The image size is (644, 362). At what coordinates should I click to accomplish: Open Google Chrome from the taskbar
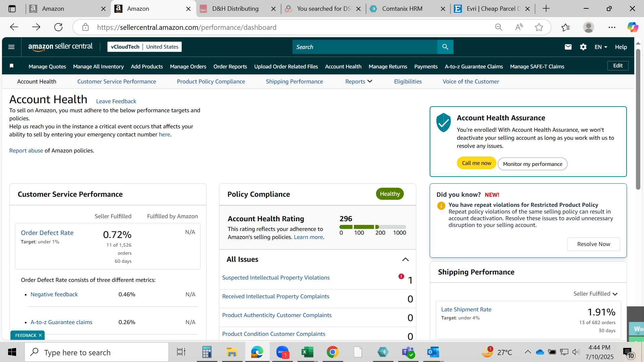point(332,352)
